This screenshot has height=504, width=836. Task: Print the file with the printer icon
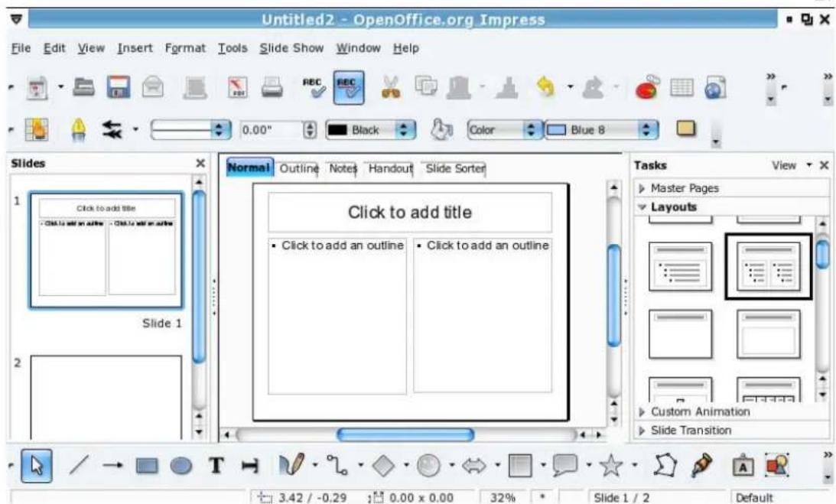click(272, 87)
